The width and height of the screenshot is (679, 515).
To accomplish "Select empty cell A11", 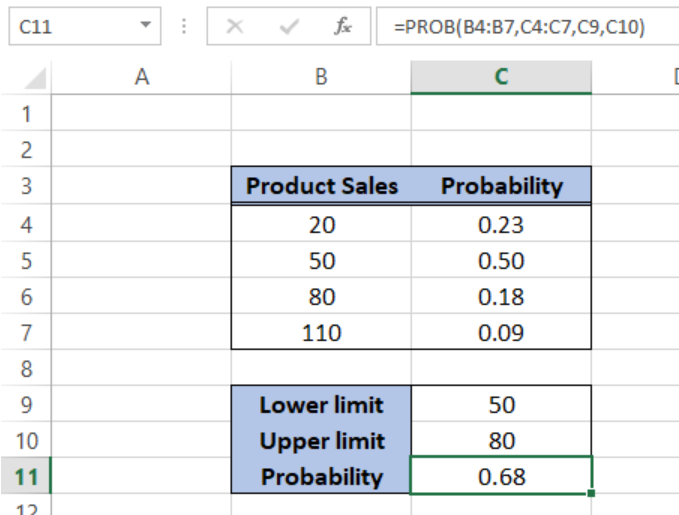I will pyautogui.click(x=142, y=476).
